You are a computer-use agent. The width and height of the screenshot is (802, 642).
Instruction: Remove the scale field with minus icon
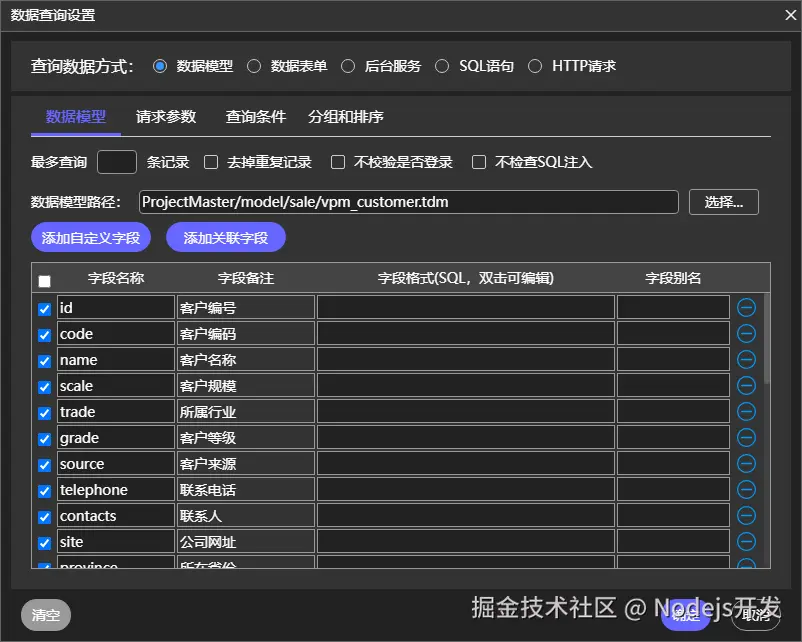point(746,385)
